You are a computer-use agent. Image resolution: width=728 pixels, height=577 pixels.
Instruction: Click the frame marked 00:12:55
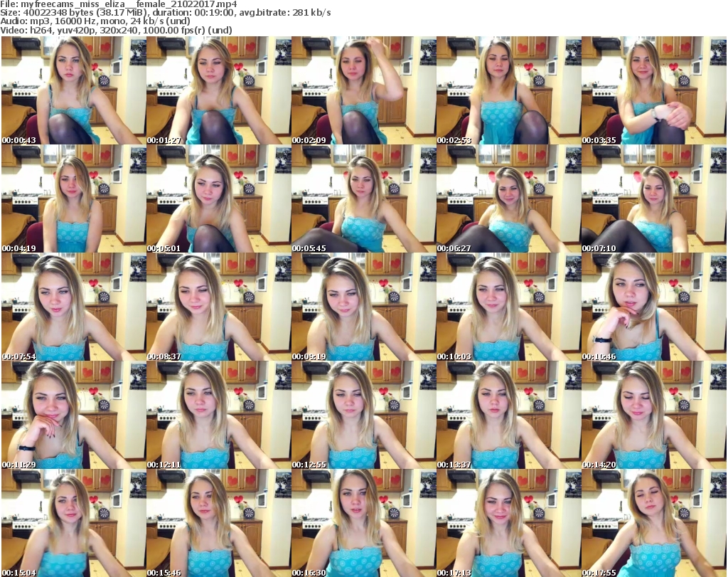pyautogui.click(x=363, y=415)
